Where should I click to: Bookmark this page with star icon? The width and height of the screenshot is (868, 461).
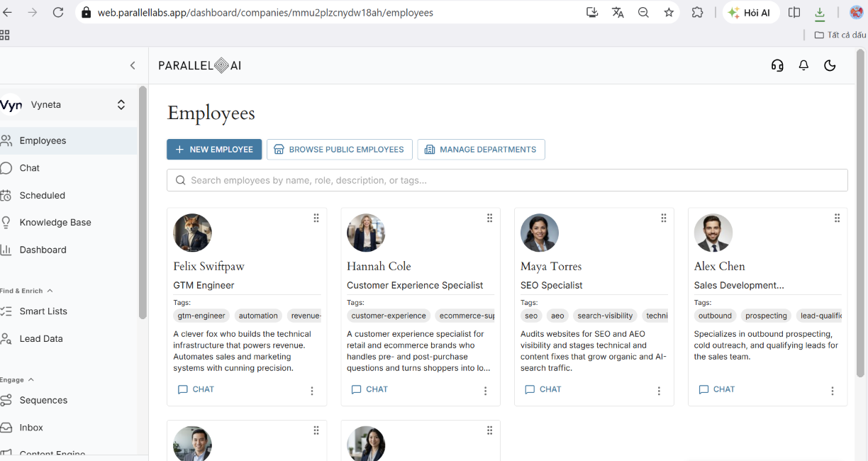pyautogui.click(x=669, y=12)
